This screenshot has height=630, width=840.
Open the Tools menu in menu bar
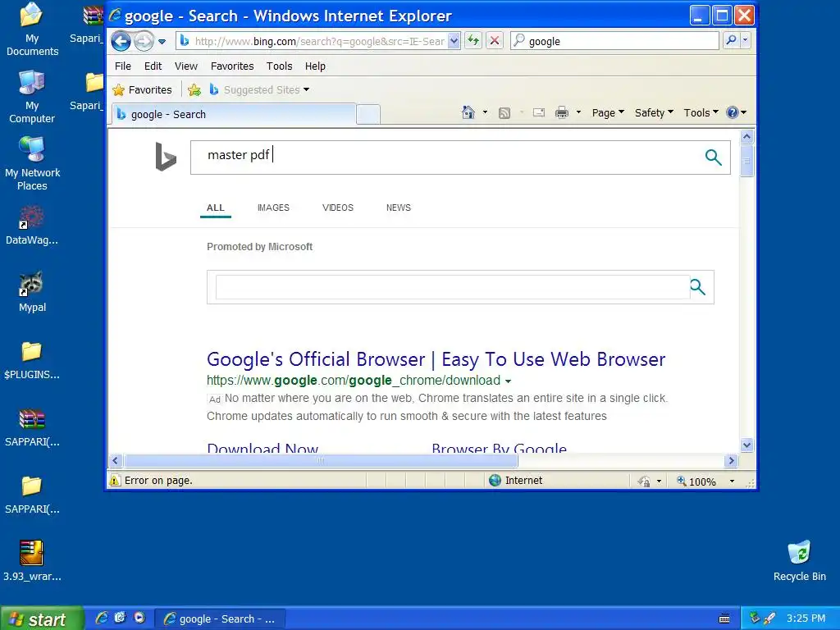coord(279,66)
